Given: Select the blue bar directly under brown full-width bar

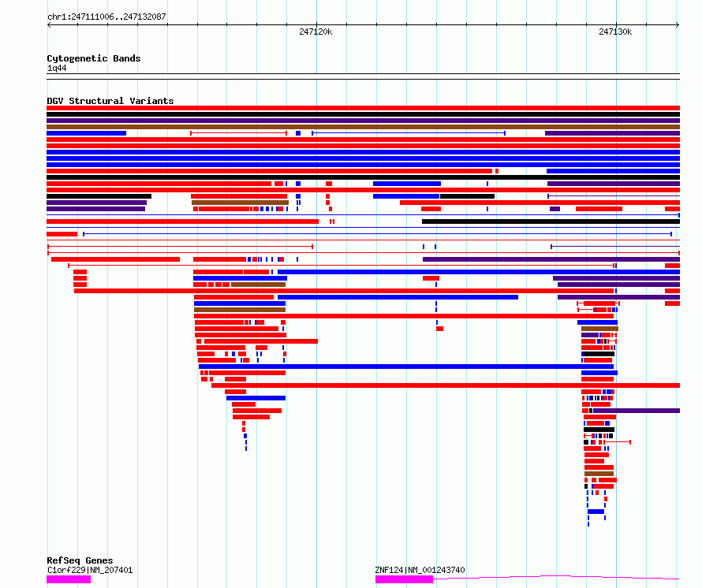Looking at the screenshot, I should pos(87,133).
